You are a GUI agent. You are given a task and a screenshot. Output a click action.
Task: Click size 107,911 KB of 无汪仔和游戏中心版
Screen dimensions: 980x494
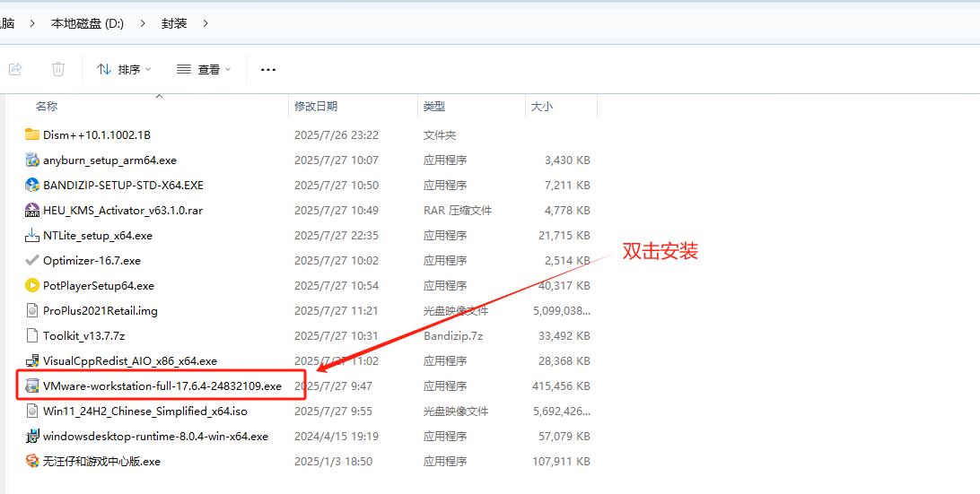tap(561, 462)
